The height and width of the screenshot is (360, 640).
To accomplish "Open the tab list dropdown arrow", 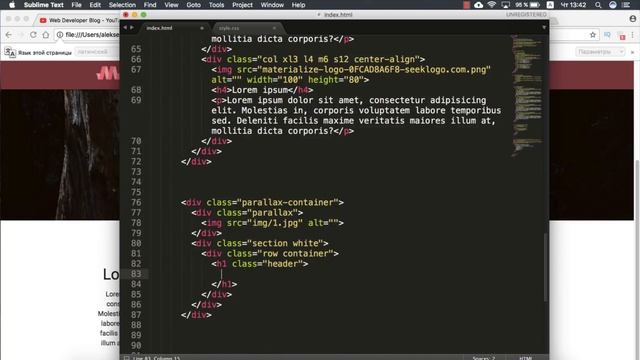I will (544, 27).
